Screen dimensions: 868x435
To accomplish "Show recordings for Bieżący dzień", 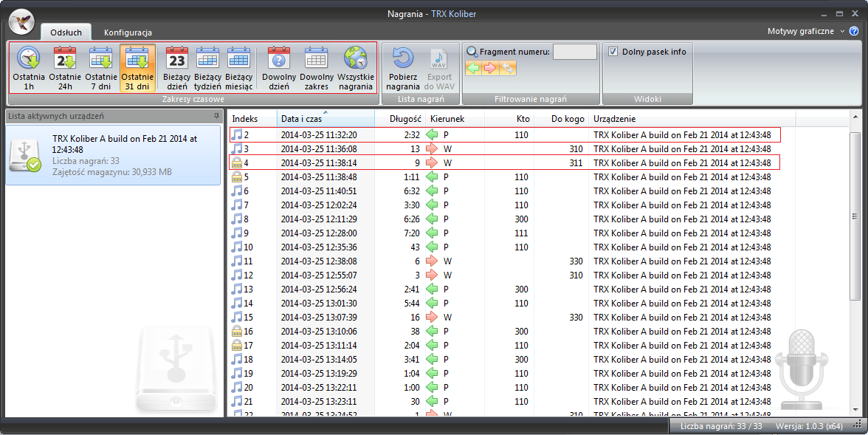I will click(x=176, y=68).
